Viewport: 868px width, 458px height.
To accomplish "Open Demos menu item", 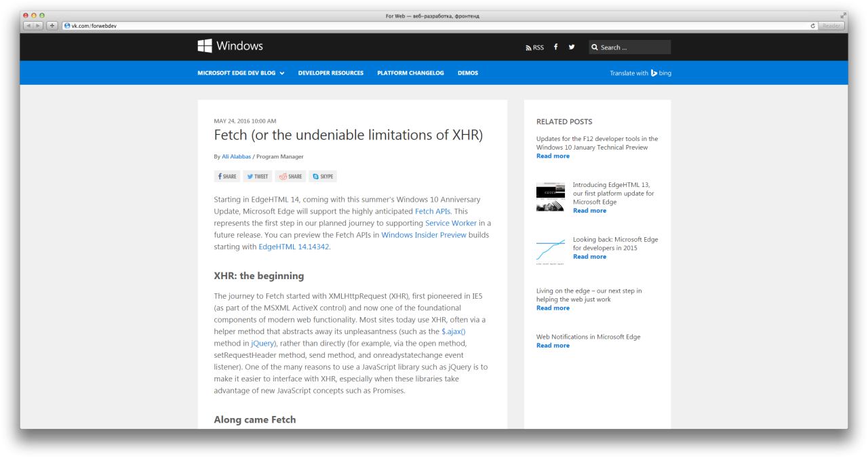I will 468,73.
